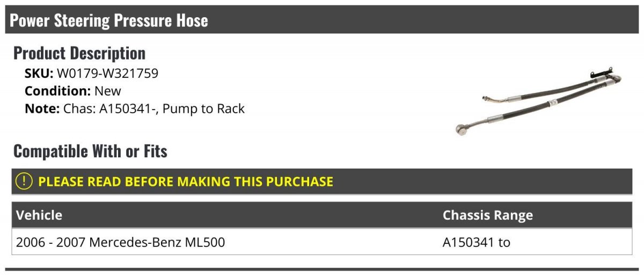Click the Vehicle column header

39,215
